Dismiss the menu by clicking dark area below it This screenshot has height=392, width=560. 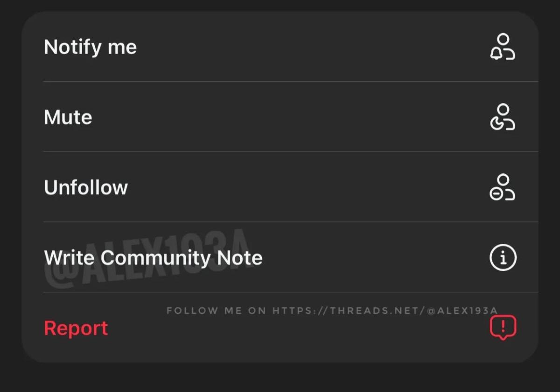(x=280, y=378)
